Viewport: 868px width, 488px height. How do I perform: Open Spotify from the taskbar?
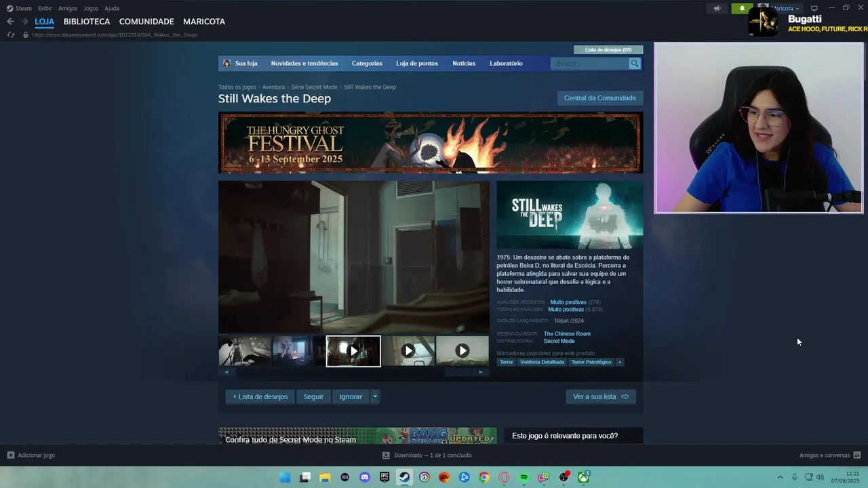(524, 477)
